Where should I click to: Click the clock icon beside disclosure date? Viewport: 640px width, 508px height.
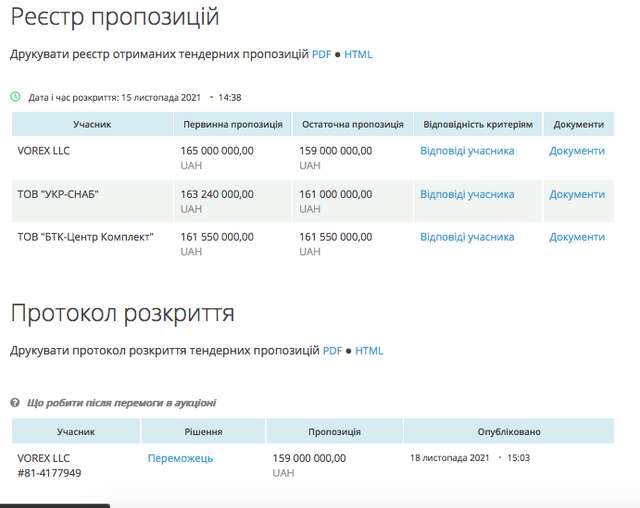click(15, 97)
